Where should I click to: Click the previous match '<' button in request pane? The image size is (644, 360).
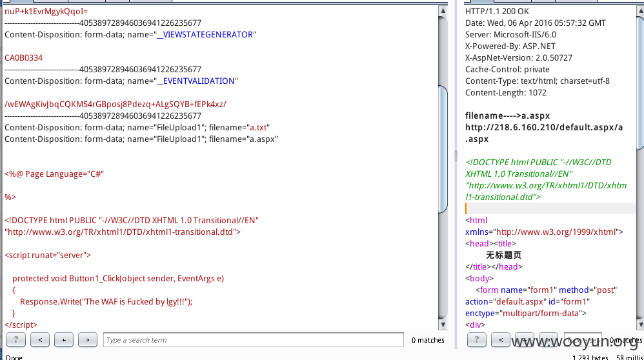click(40, 340)
